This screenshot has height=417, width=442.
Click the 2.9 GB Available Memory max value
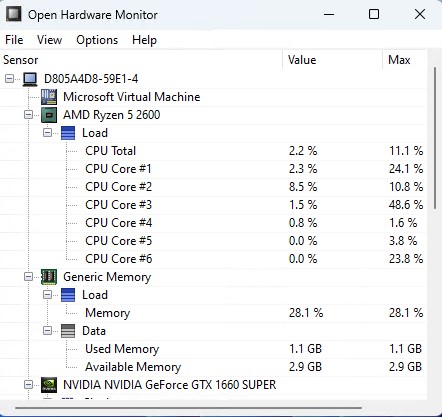coord(405,367)
